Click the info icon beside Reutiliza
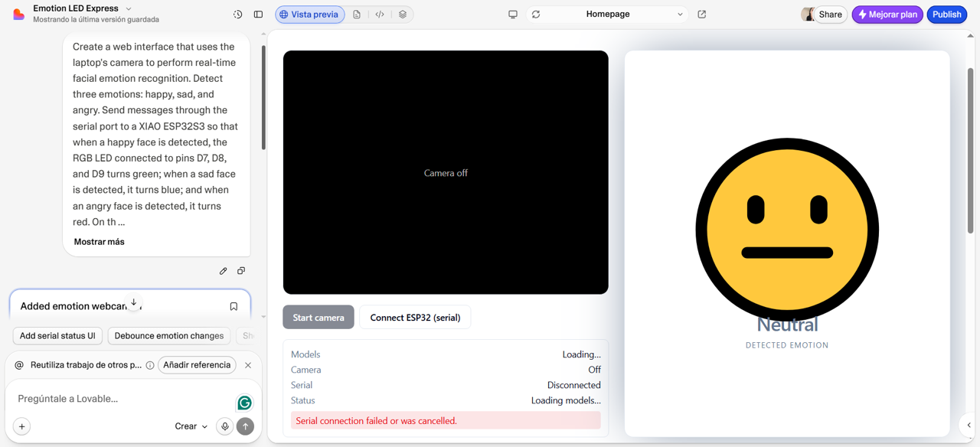The width and height of the screenshot is (980, 447). click(x=150, y=365)
